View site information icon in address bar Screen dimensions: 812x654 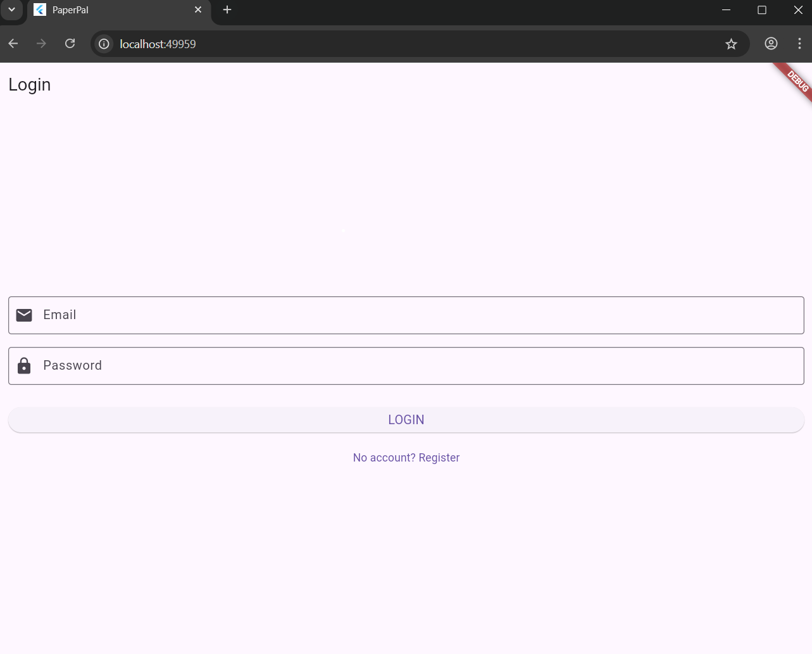coord(104,44)
